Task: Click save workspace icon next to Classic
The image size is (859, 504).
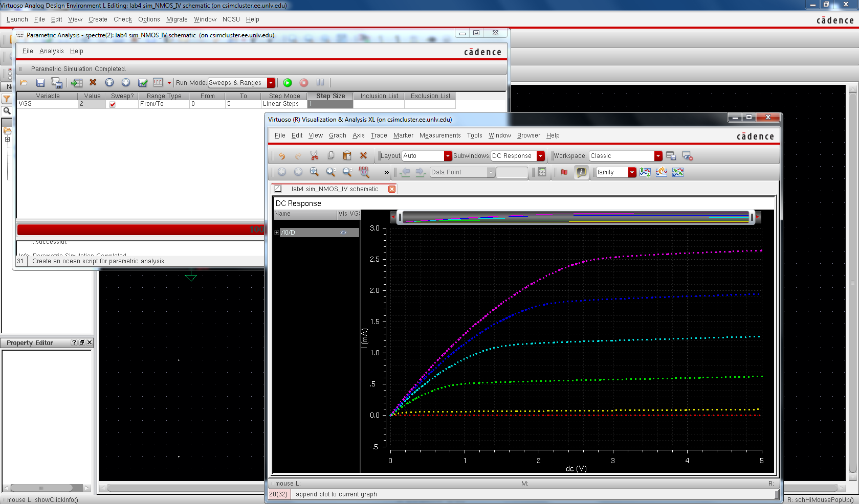Action: click(671, 156)
